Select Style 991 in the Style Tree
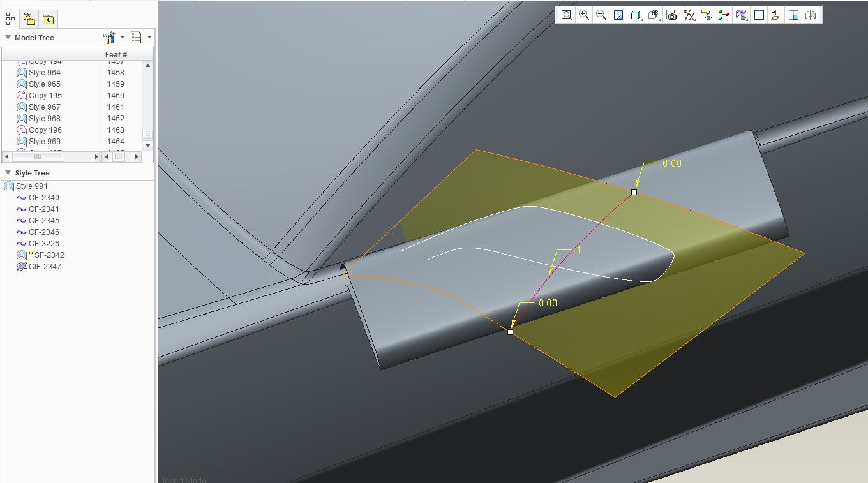 26,186
